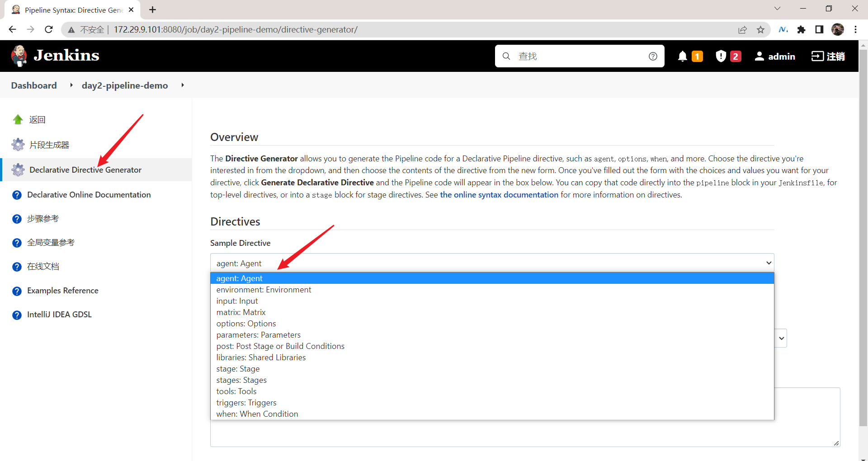This screenshot has height=461, width=868.
Task: Collapse the Sample Directive dropdown
Action: point(492,263)
